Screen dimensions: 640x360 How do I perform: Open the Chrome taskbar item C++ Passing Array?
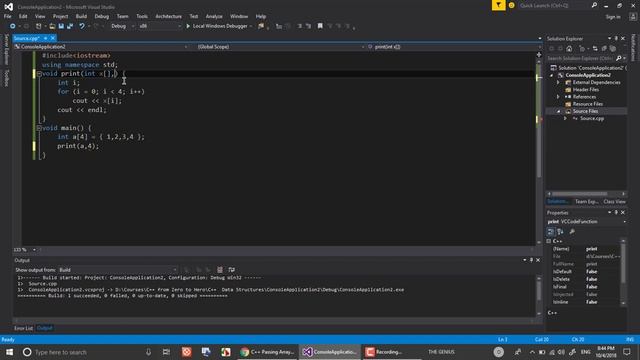(267, 352)
